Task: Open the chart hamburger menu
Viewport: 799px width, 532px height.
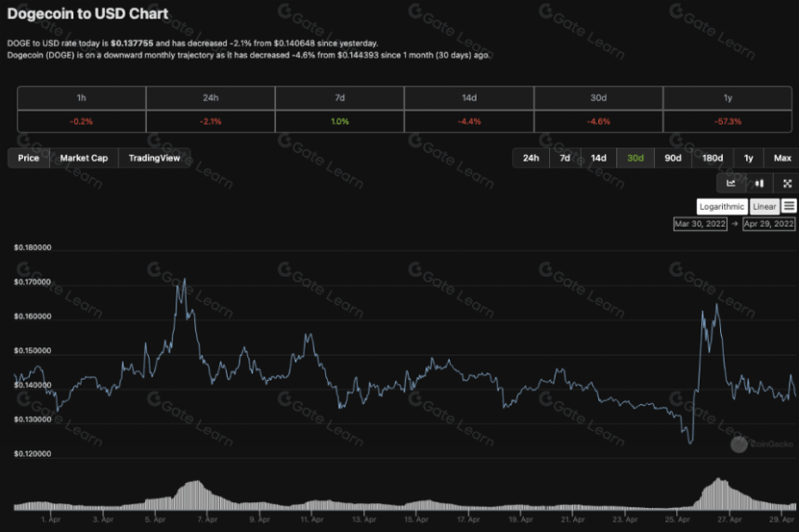Action: [789, 206]
